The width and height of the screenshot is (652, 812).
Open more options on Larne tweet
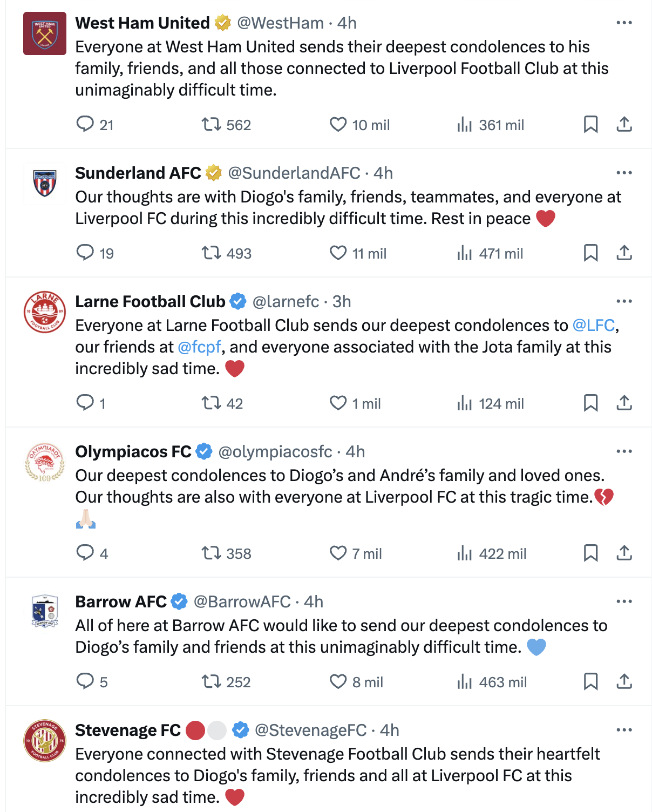pos(624,302)
